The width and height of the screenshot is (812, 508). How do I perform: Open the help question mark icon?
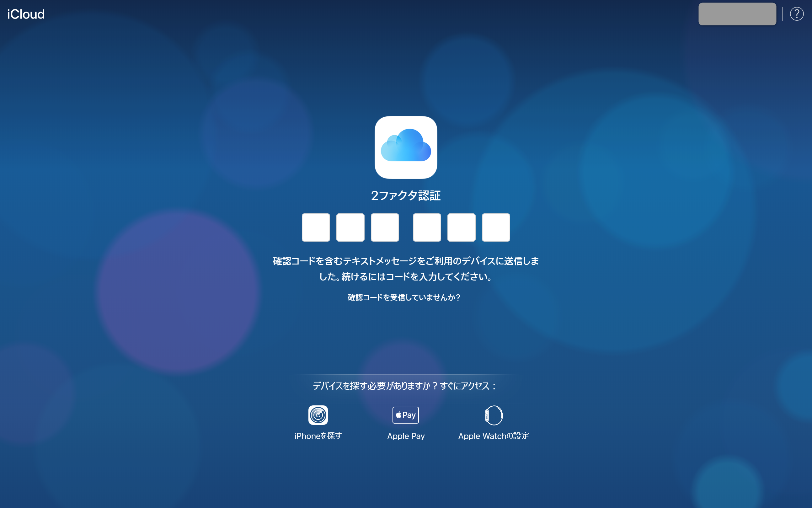click(x=797, y=14)
